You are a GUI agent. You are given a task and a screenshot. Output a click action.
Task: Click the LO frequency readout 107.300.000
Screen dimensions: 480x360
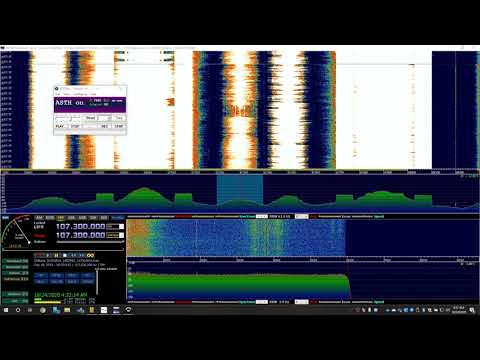coord(80,226)
